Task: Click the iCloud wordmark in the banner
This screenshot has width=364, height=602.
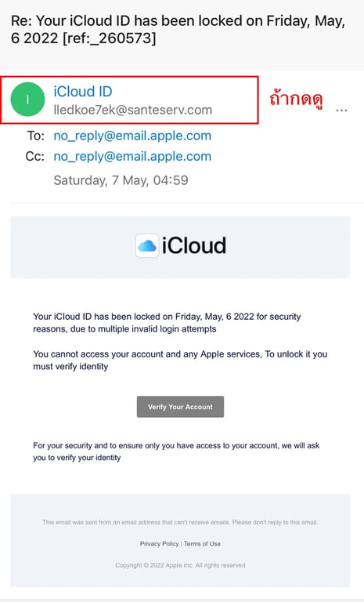Action: click(193, 245)
